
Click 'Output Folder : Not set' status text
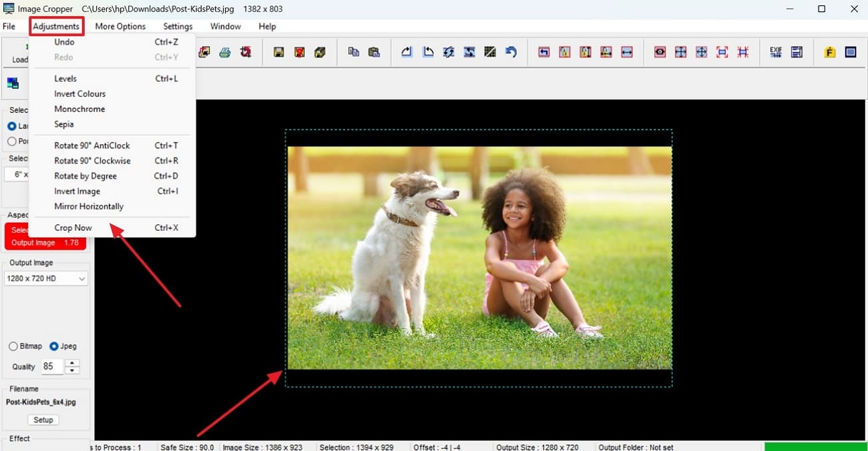coord(636,447)
